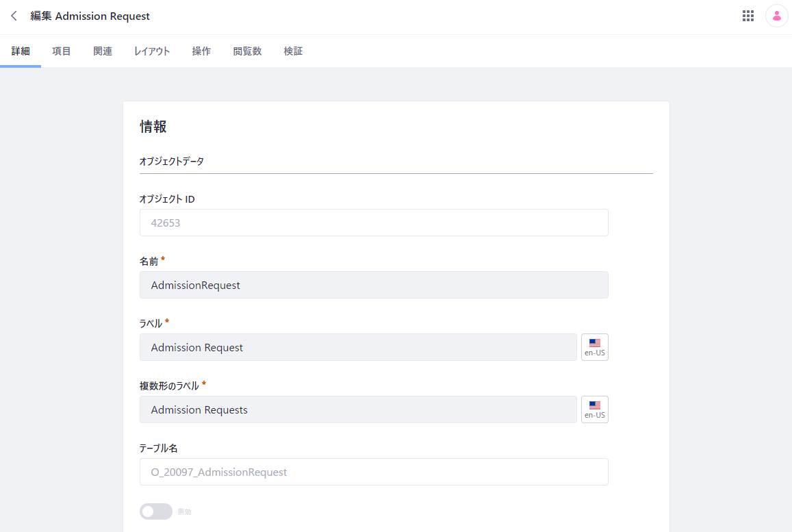This screenshot has width=792, height=532.
Task: Open en-US language selector for Admission Requests label
Action: point(594,409)
